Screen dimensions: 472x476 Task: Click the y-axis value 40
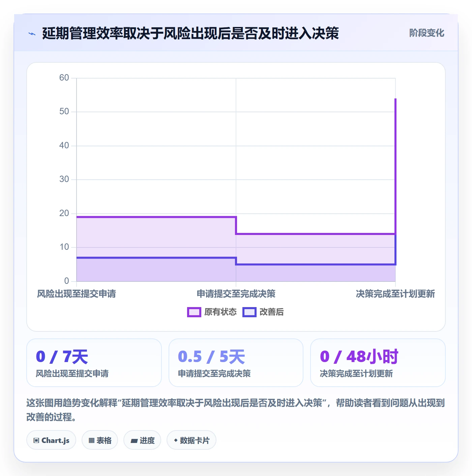tap(64, 146)
